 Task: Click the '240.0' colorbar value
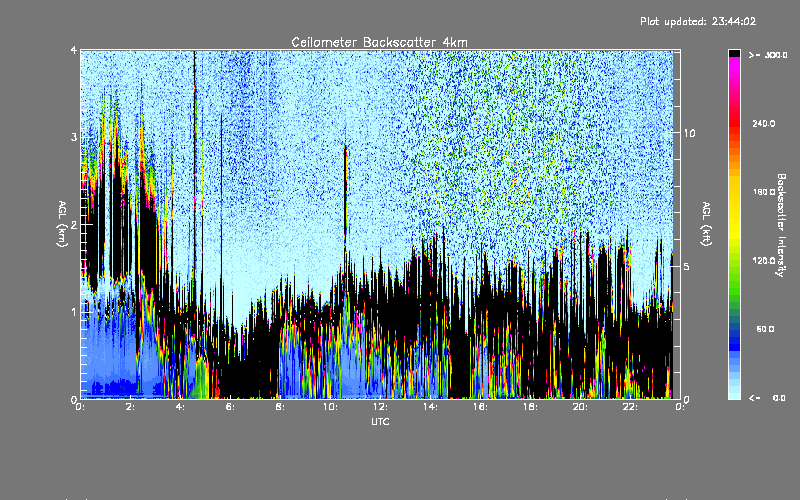click(764, 123)
